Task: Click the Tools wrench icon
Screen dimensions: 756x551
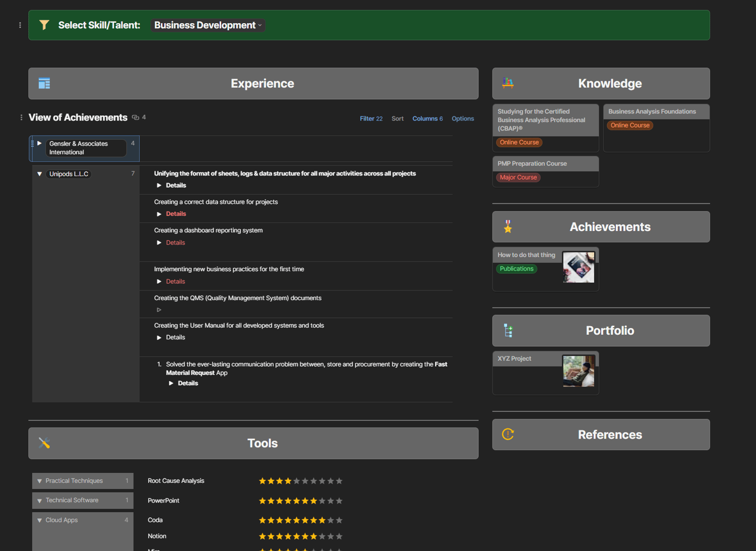Action: 44,443
